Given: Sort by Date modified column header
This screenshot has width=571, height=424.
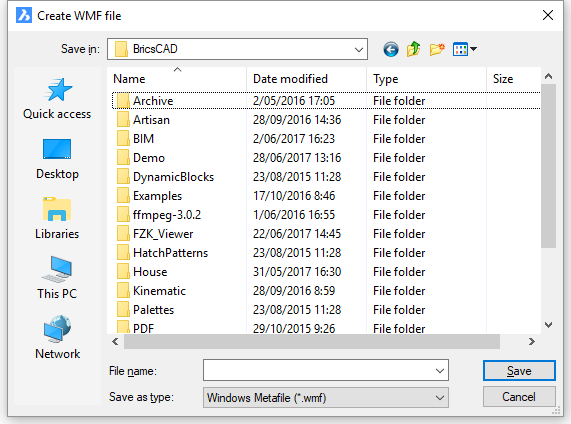Looking at the screenshot, I should 290,79.
